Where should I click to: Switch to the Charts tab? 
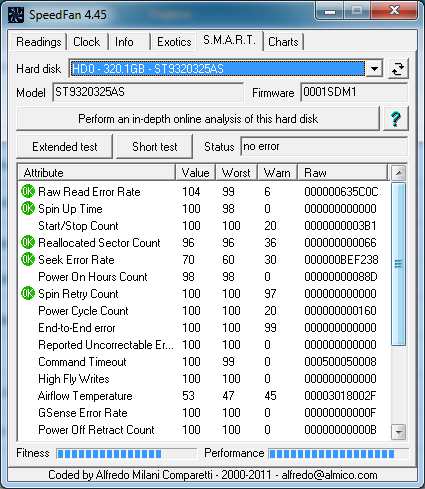point(283,42)
